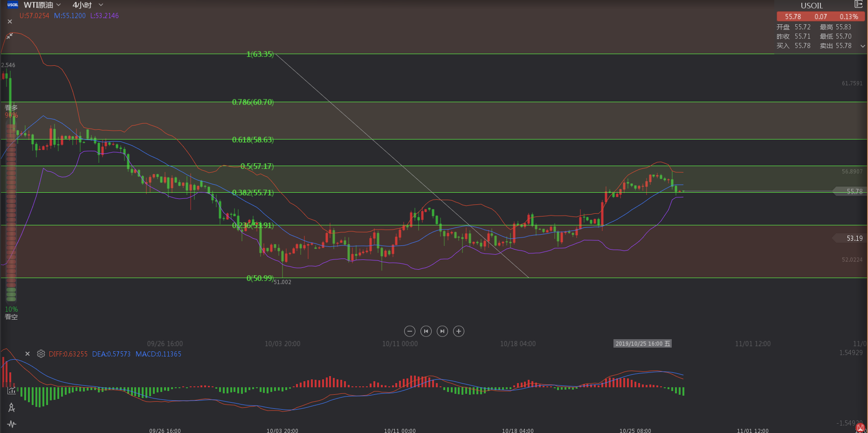Click the waveform pulse icon
868x433 pixels.
tap(12, 424)
